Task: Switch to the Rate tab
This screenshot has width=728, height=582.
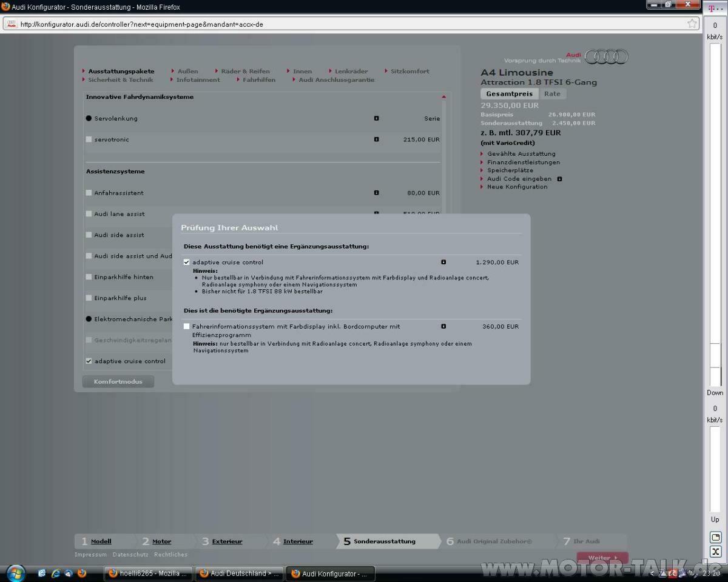Action: 552,94
